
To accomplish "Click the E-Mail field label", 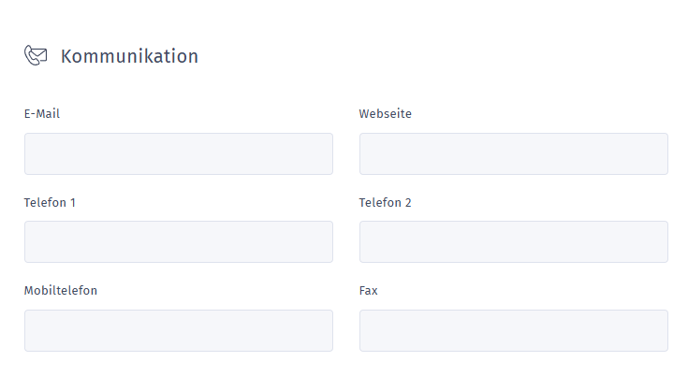I will [x=42, y=114].
